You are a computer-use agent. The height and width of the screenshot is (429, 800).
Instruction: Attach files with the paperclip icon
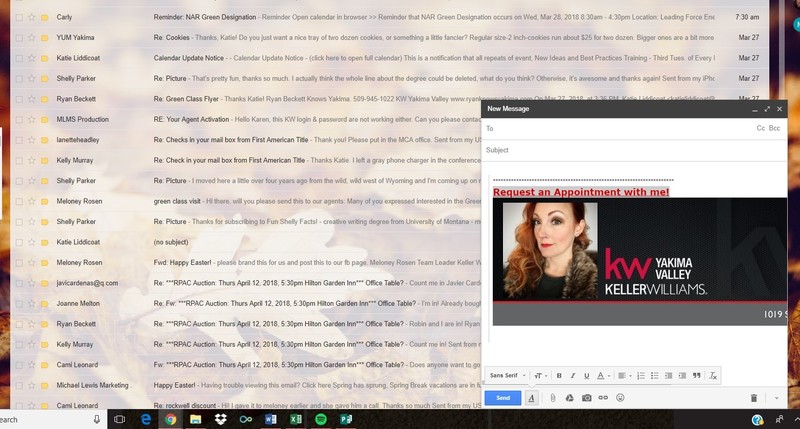[x=553, y=398]
